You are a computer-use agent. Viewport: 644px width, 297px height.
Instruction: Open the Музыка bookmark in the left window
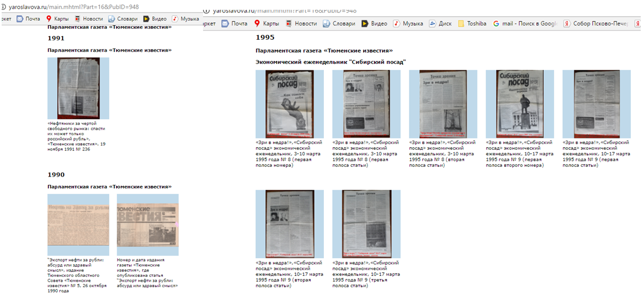point(185,19)
